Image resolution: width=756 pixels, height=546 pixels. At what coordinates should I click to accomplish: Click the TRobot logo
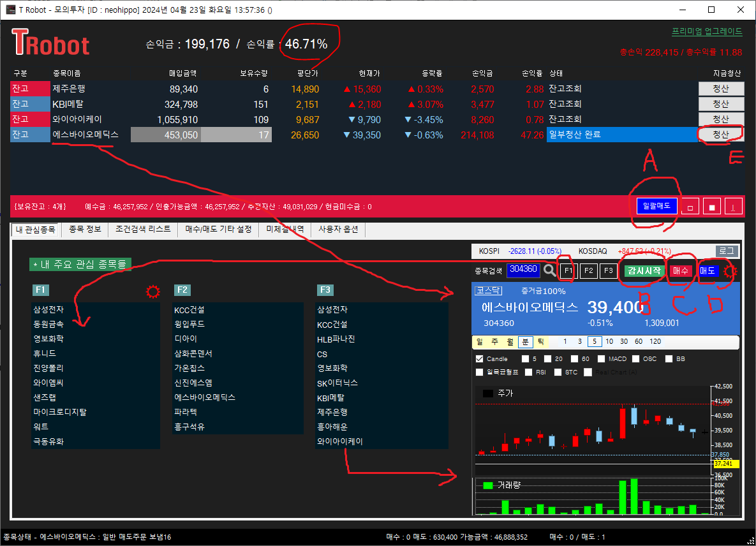(x=50, y=42)
